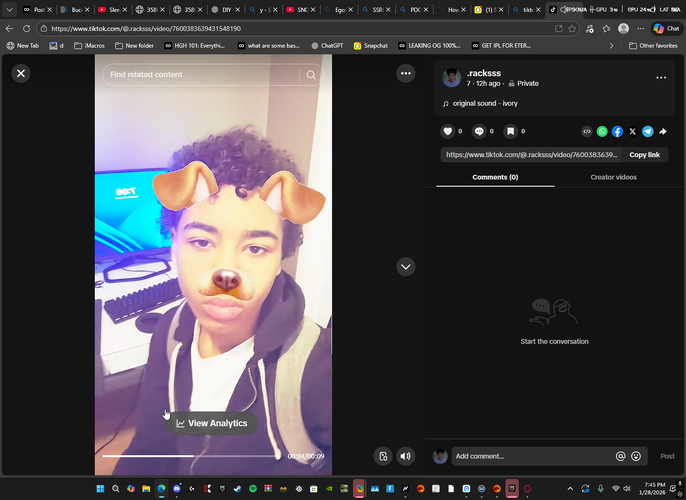
Task: Toggle the auto-scroll button beside volume
Action: click(x=382, y=456)
